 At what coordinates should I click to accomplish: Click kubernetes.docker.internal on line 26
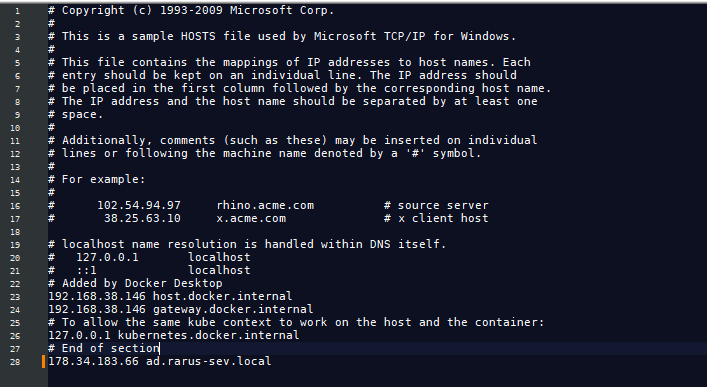(x=208, y=335)
